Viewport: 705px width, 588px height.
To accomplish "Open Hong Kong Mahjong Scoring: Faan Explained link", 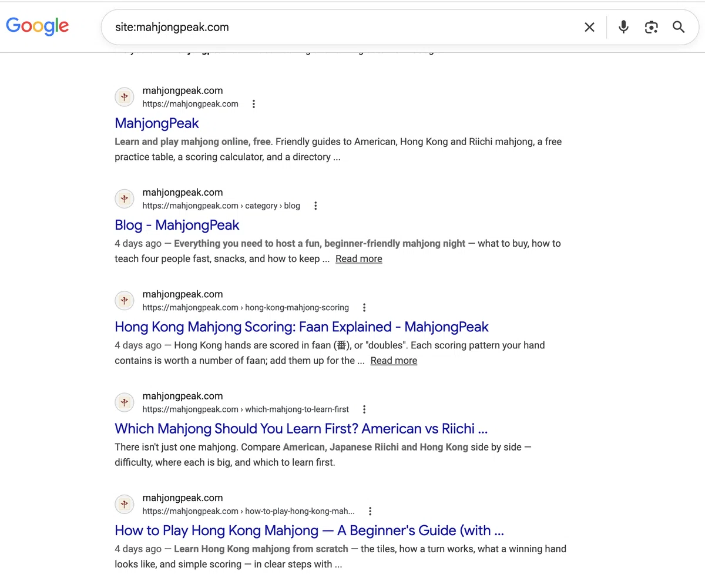I will pyautogui.click(x=301, y=327).
